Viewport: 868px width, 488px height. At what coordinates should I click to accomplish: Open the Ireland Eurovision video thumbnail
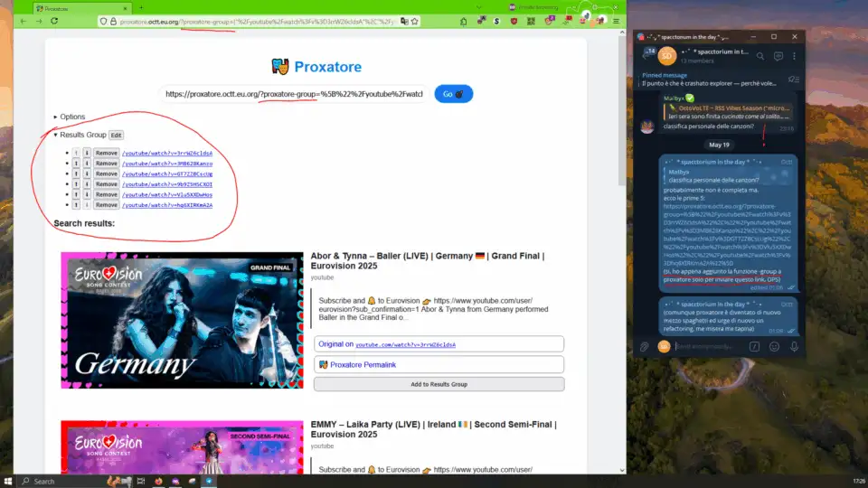pyautogui.click(x=182, y=447)
